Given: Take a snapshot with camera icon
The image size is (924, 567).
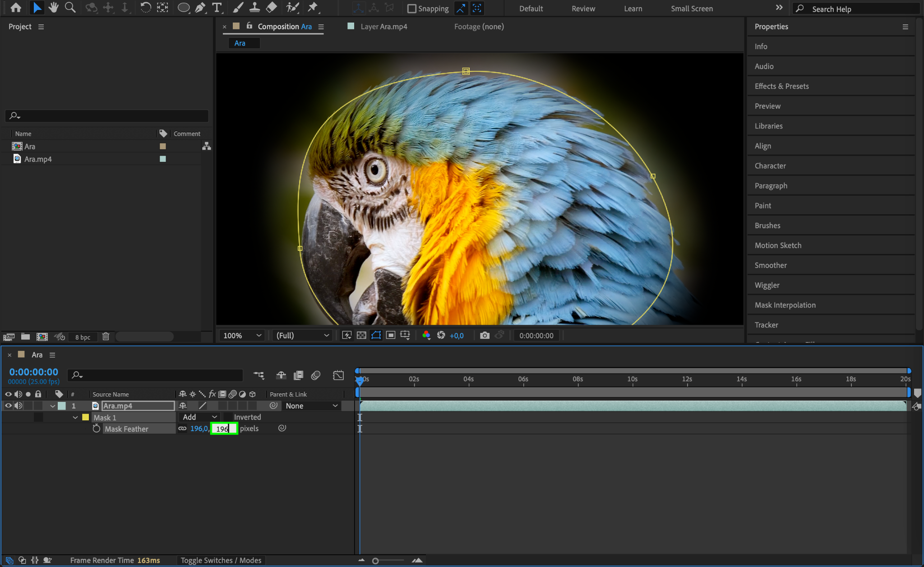Looking at the screenshot, I should click(x=485, y=335).
